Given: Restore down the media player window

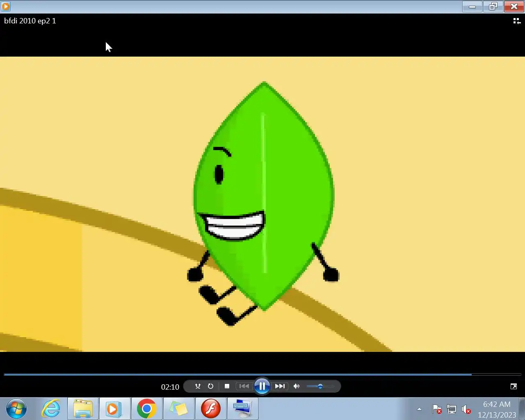Looking at the screenshot, I should pos(493,6).
